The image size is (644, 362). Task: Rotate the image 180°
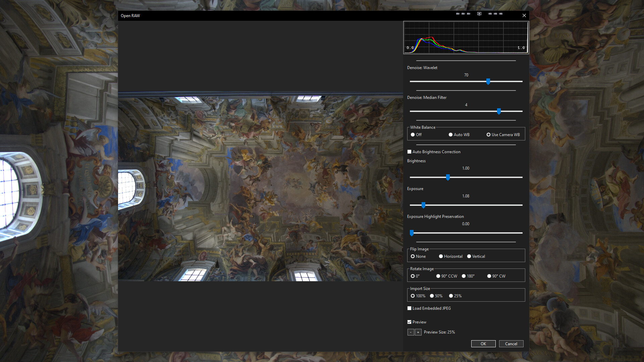pyautogui.click(x=468, y=276)
